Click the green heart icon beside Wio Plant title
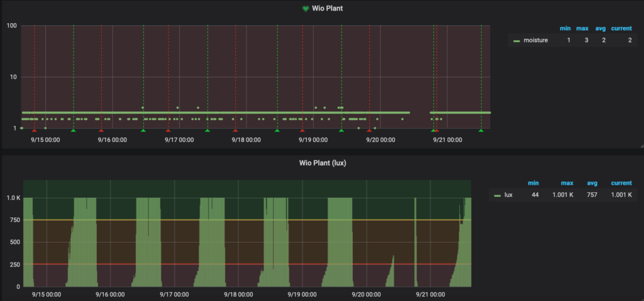644x301 pixels. (306, 9)
